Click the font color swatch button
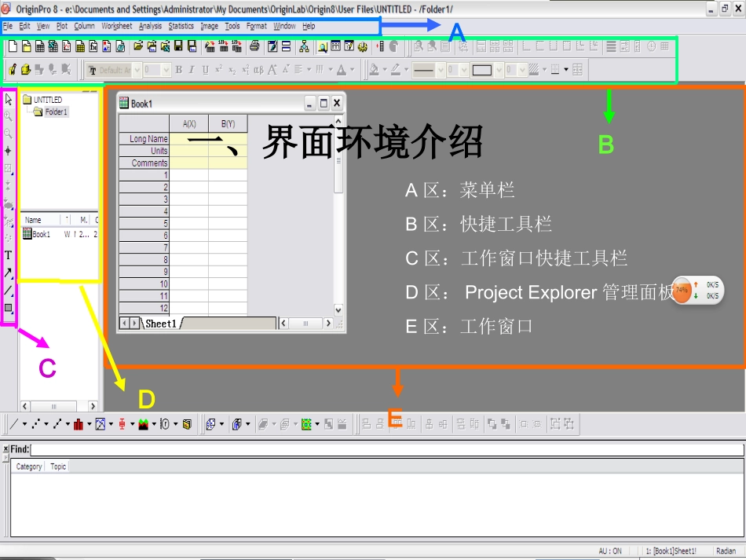Viewport: 746px width, 560px height. (x=341, y=70)
